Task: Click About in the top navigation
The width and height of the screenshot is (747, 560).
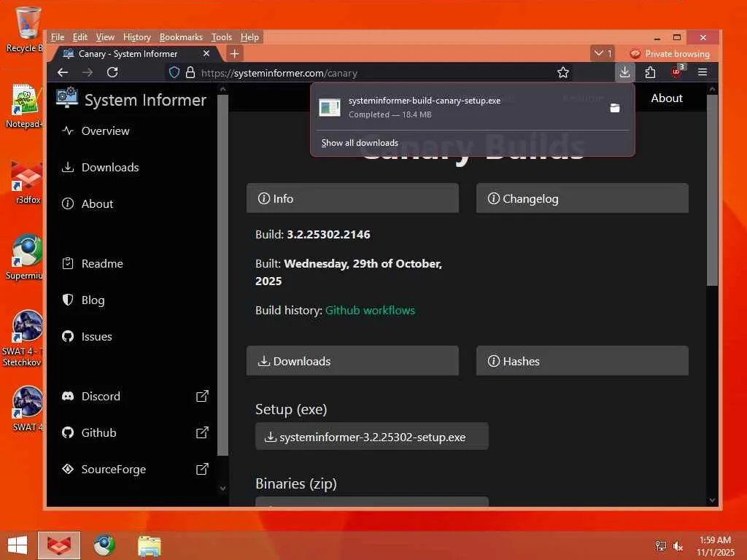Action: pyautogui.click(x=667, y=98)
